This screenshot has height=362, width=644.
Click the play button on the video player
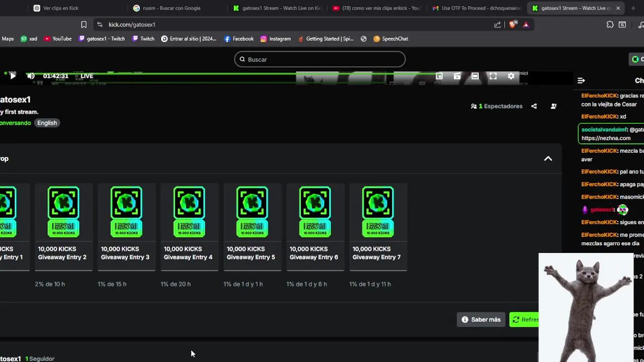tap(13, 76)
